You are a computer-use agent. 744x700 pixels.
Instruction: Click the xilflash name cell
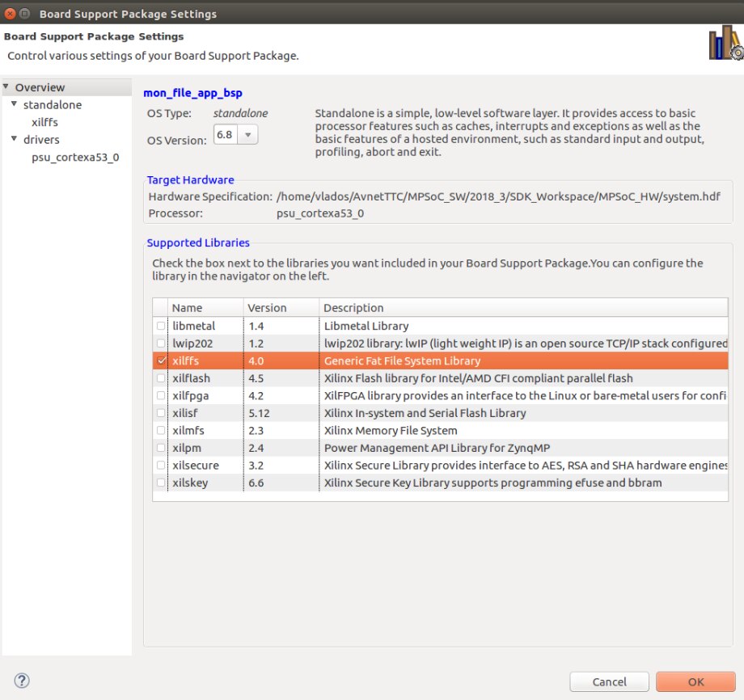pos(191,378)
